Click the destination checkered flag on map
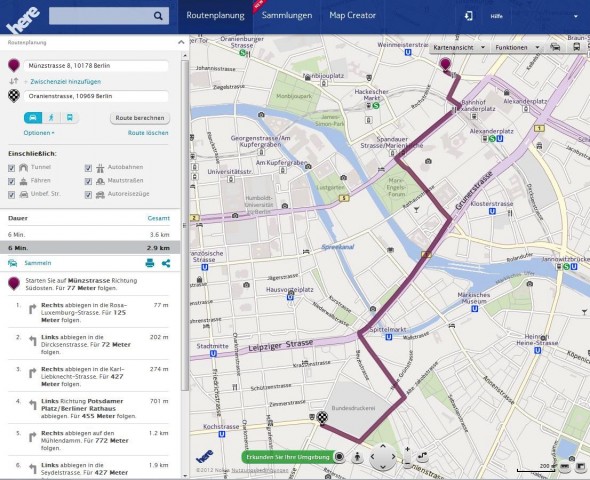This screenshot has width=590, height=480. 322,418
